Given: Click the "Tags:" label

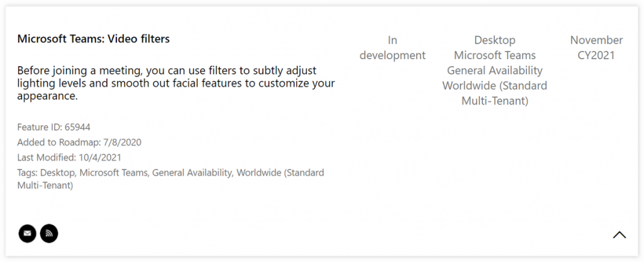Looking at the screenshot, I should (x=28, y=173).
